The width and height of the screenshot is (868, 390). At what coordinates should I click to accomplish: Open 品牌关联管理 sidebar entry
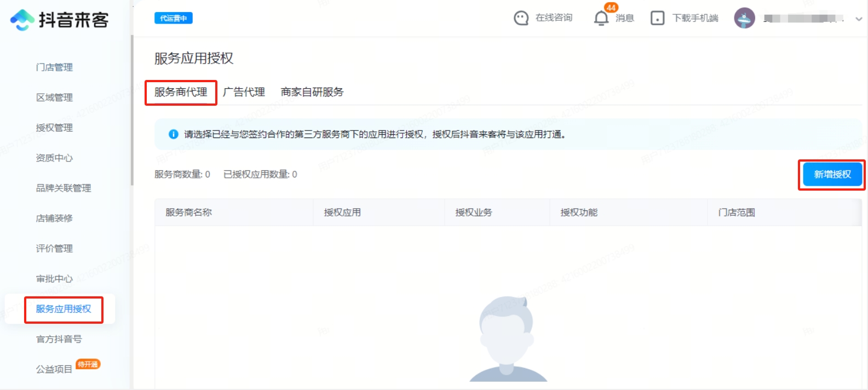(x=64, y=188)
